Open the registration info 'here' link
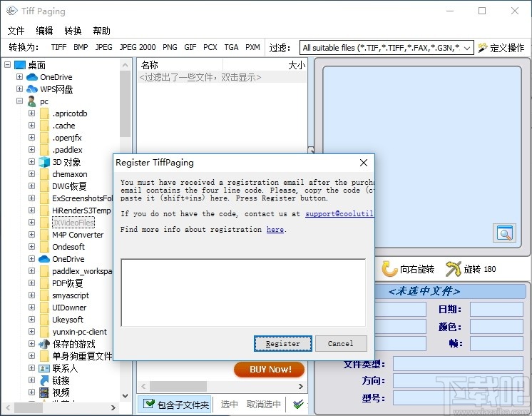Screen dimensions: 532x416 (x=275, y=230)
